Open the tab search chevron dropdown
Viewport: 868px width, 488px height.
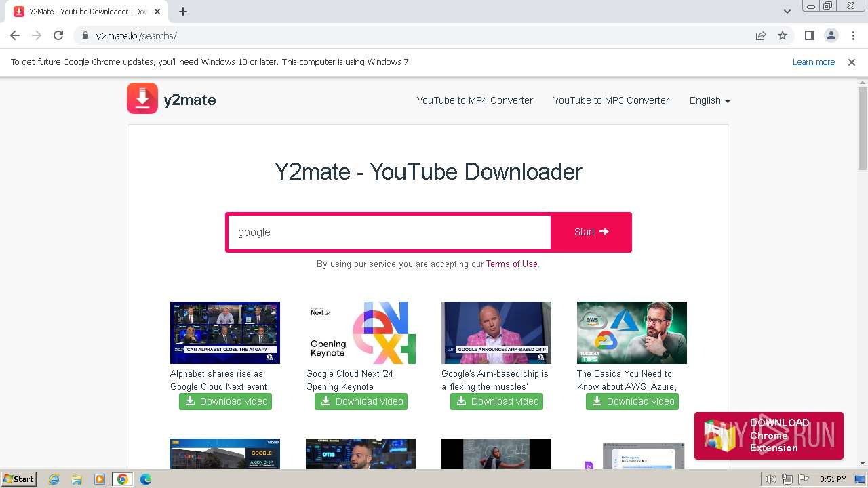787,12
